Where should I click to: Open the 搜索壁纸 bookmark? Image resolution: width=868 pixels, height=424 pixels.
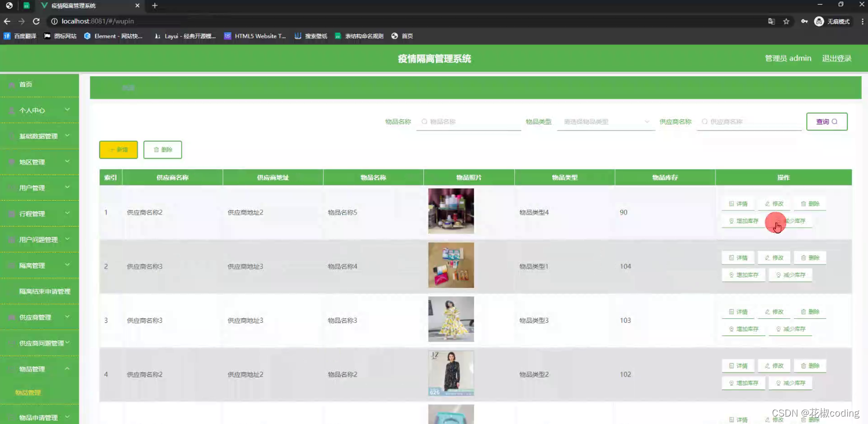(x=311, y=35)
